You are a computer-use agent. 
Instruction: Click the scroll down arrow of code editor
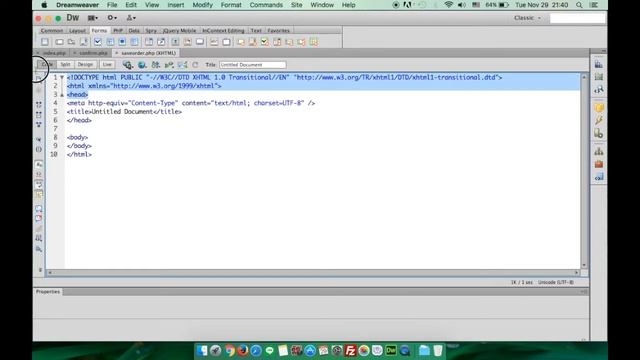(x=584, y=265)
